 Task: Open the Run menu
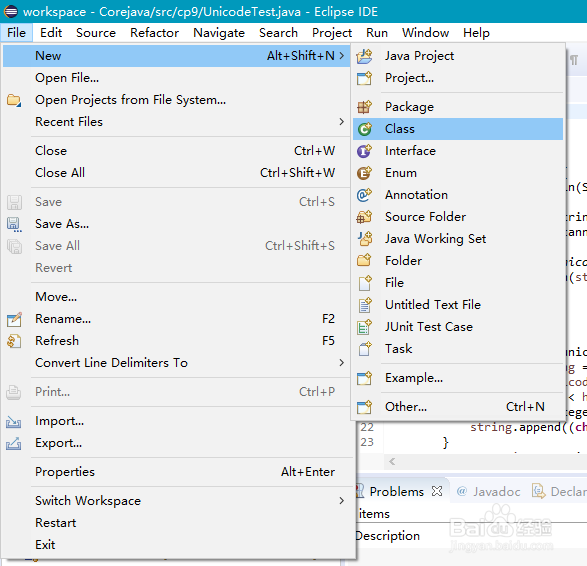tap(377, 33)
